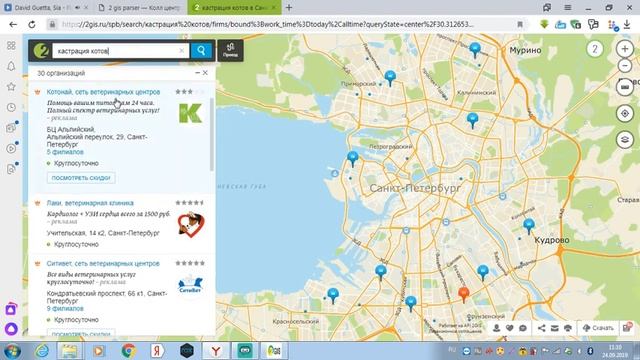Reload the page
The height and width of the screenshot is (360, 640).
click(x=32, y=24)
